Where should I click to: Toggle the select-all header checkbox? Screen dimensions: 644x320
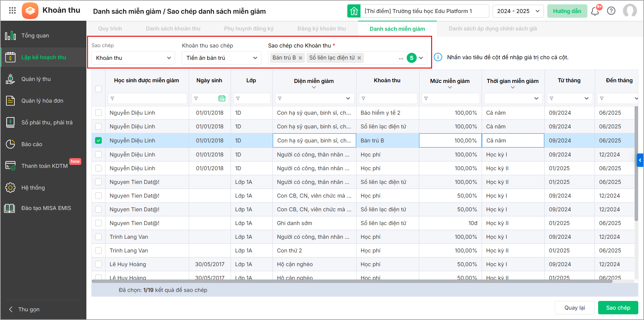click(98, 89)
